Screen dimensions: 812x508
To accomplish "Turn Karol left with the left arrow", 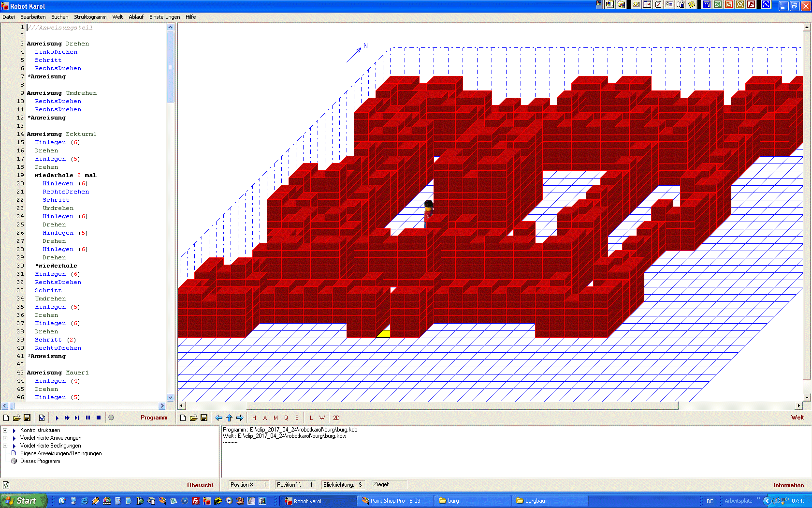I will [219, 418].
